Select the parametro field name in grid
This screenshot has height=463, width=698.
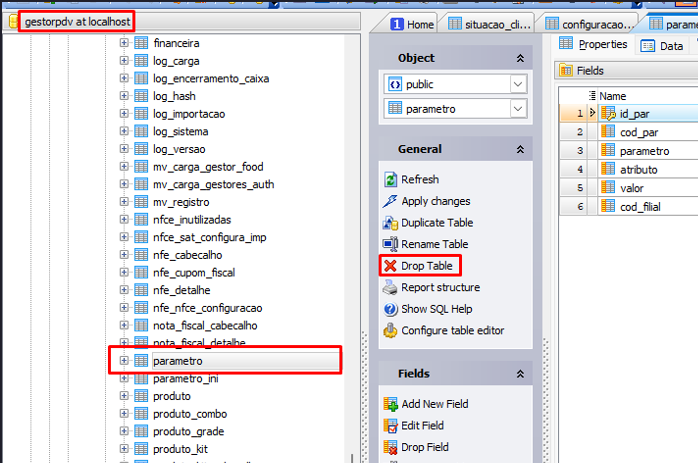644,151
